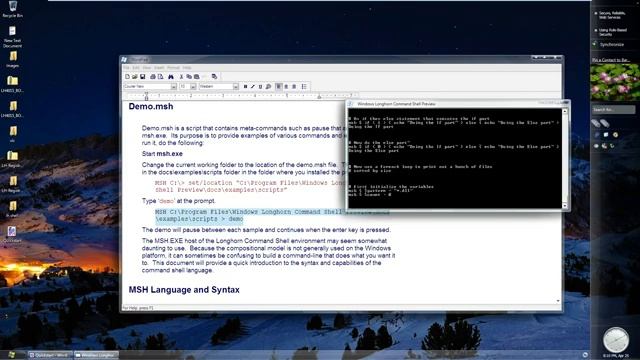Screen dimensions: 640x360
Task: Click the sidebar Search field
Action: point(613,109)
